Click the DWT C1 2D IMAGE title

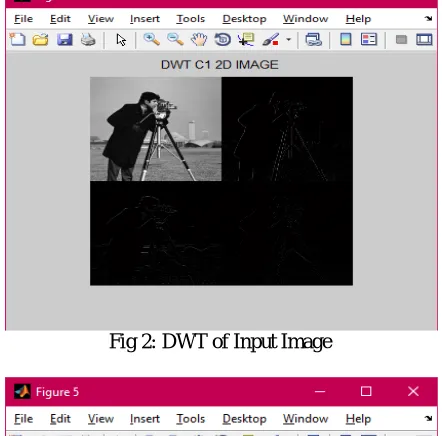(x=219, y=65)
